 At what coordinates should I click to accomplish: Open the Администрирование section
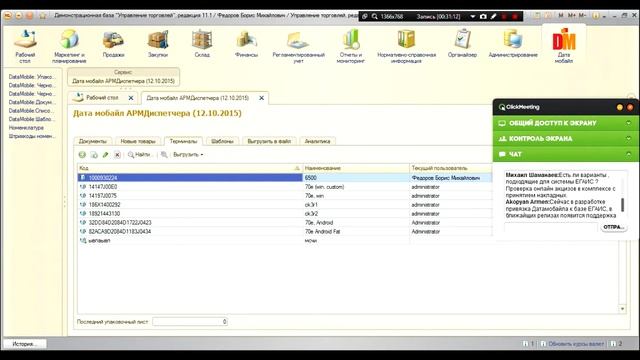(513, 44)
